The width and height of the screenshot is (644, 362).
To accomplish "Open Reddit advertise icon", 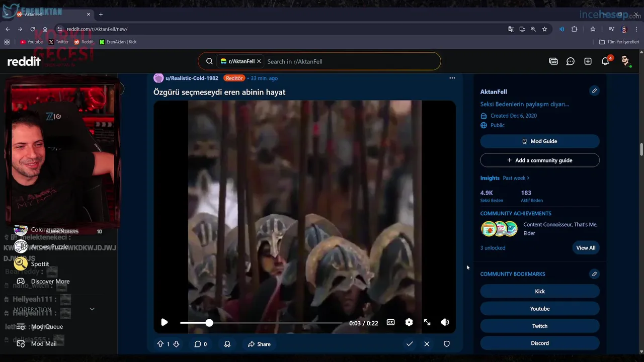I will tap(553, 61).
